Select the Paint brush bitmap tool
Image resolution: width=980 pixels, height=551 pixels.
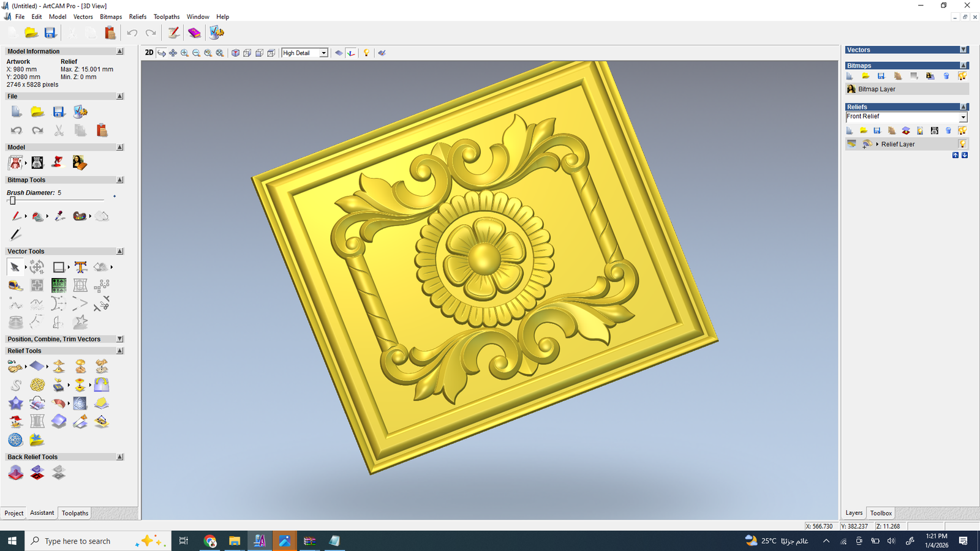tap(16, 216)
